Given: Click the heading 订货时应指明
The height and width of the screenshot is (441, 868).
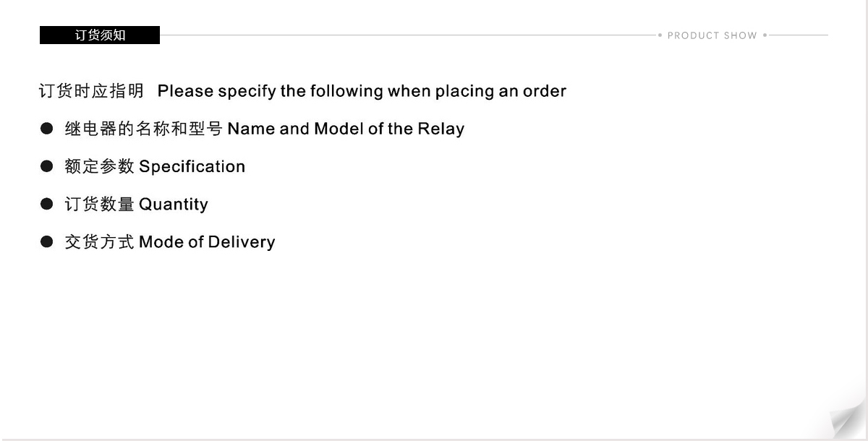Looking at the screenshot, I should pyautogui.click(x=91, y=91).
